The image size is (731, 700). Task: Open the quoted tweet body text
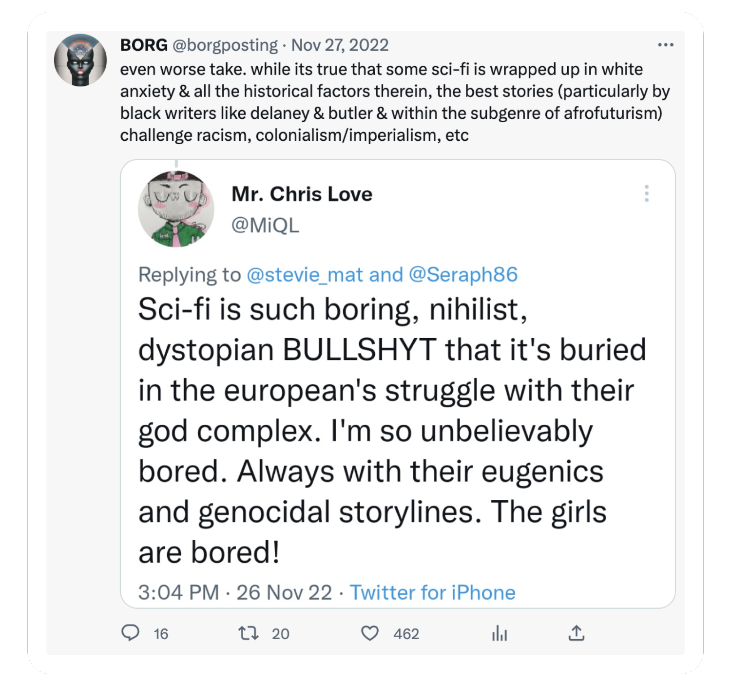[392, 431]
